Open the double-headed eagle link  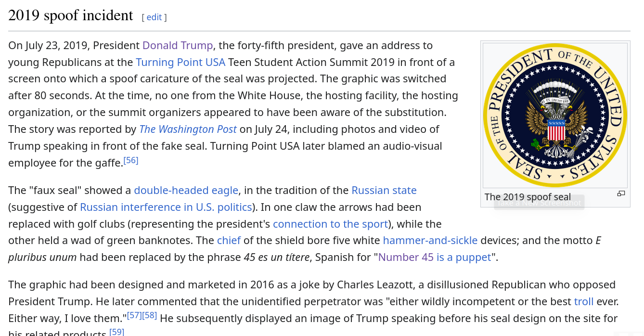click(186, 191)
